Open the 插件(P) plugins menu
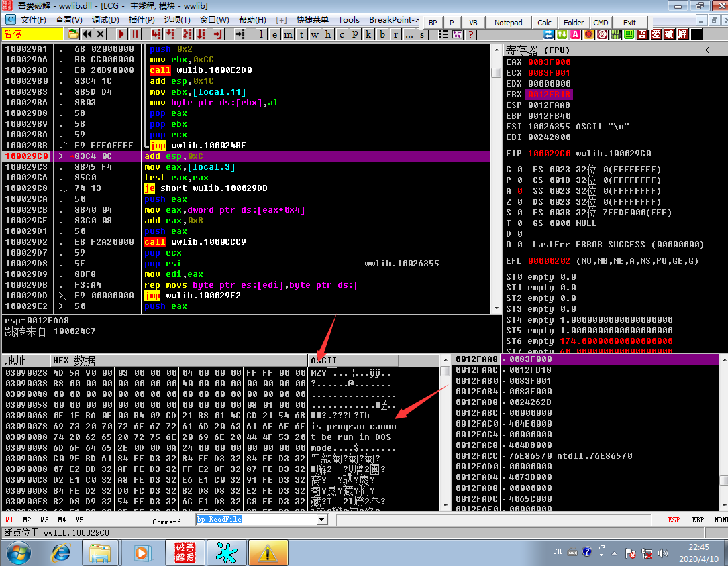Image resolution: width=728 pixels, height=566 pixels. pos(142,20)
